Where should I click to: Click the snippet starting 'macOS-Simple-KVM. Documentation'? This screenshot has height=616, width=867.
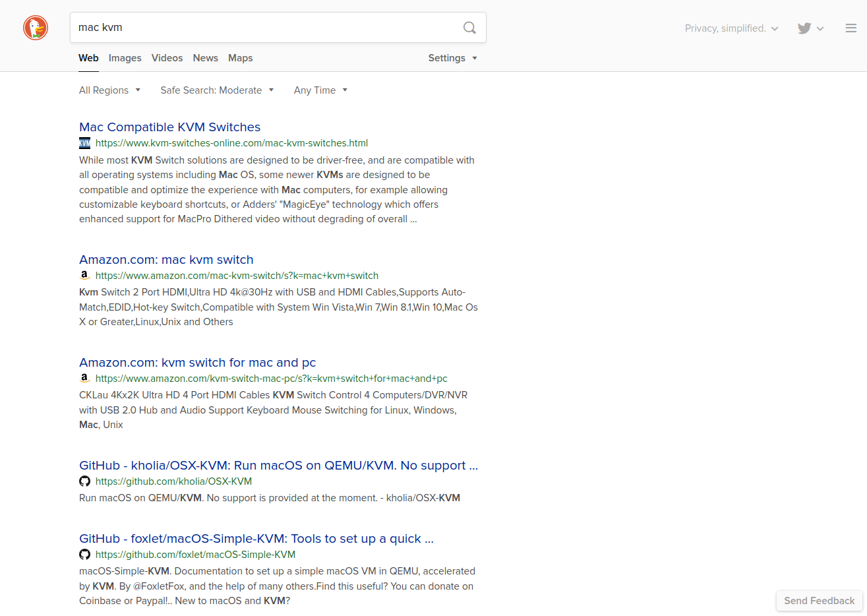277,586
